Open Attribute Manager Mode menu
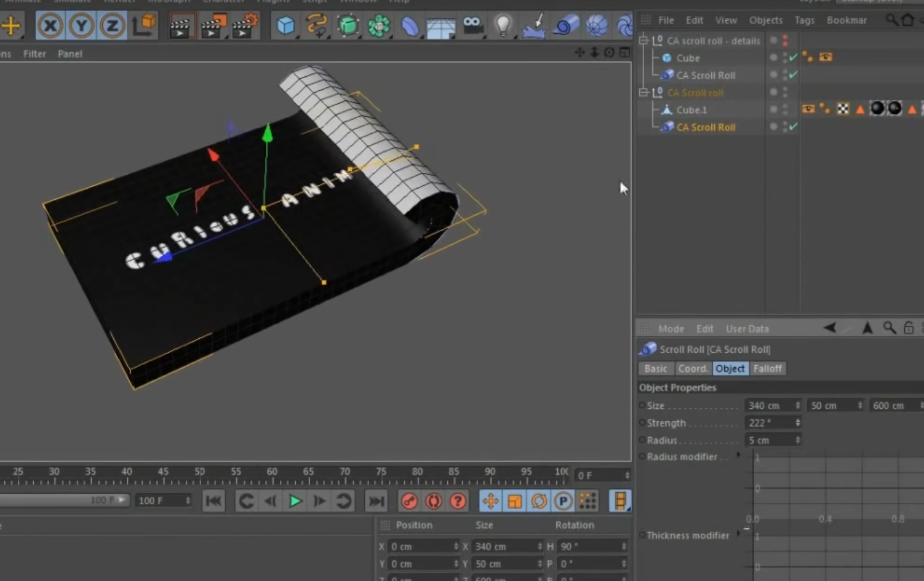This screenshot has height=581, width=924. click(x=671, y=329)
